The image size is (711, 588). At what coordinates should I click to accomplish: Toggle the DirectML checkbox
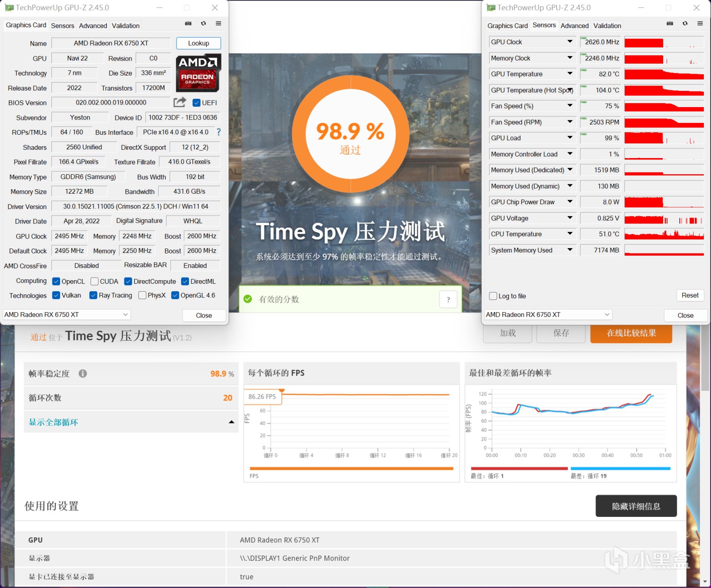click(x=185, y=281)
